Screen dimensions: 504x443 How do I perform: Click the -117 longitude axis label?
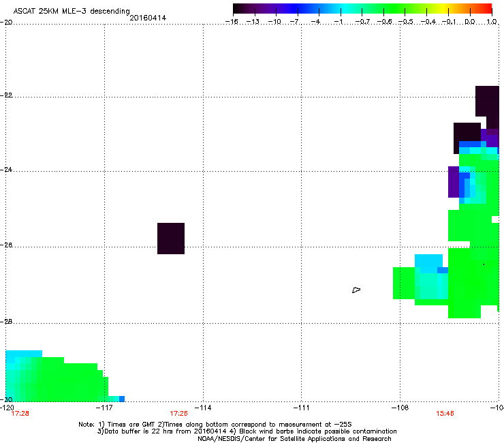coord(105,408)
